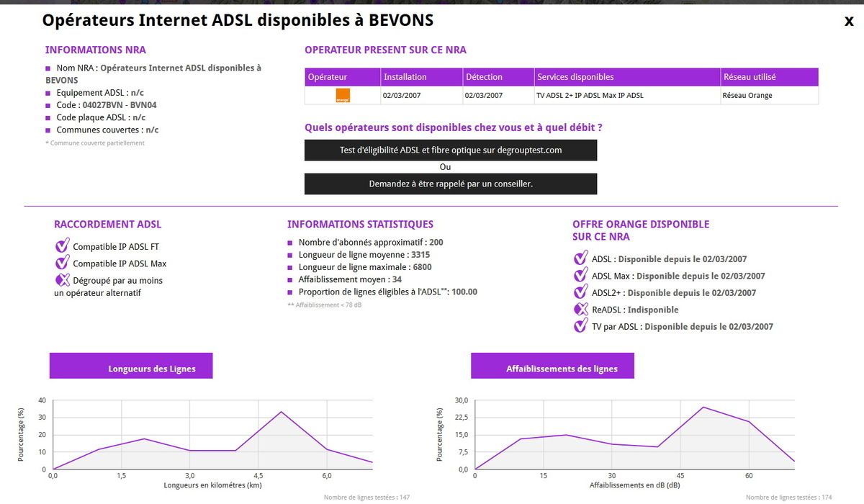Click the cross icon beside ReADSL : Indisponible

click(581, 309)
